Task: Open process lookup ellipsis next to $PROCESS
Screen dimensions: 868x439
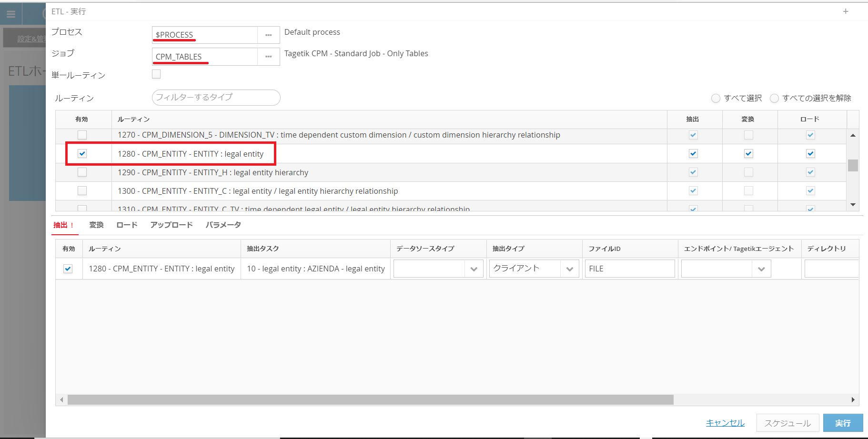Action: (269, 35)
